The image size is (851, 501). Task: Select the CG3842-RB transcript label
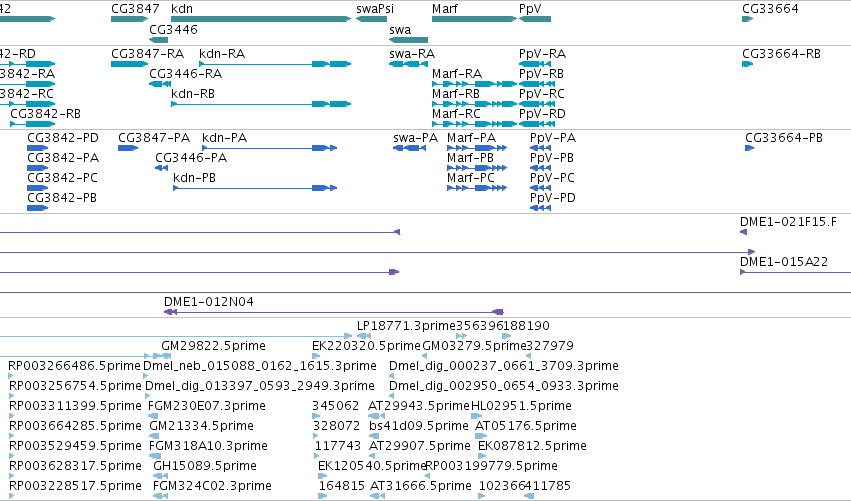pyautogui.click(x=46, y=114)
